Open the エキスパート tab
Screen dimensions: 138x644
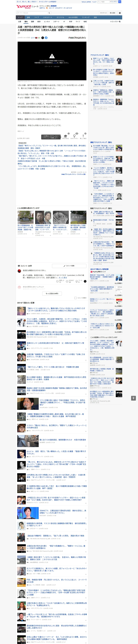pos(48,17)
